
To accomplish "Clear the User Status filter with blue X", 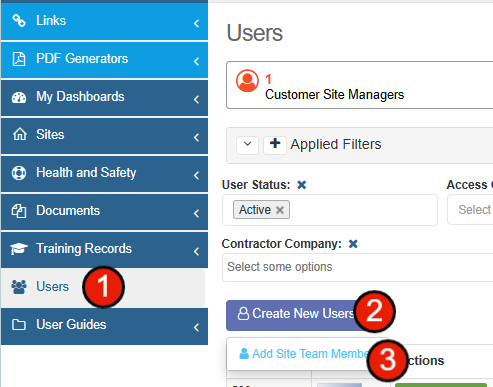I will pyautogui.click(x=302, y=185).
